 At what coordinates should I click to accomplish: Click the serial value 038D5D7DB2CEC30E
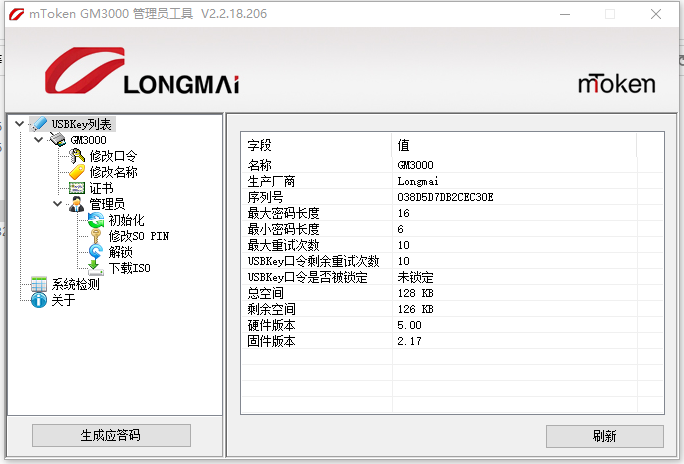(x=445, y=197)
